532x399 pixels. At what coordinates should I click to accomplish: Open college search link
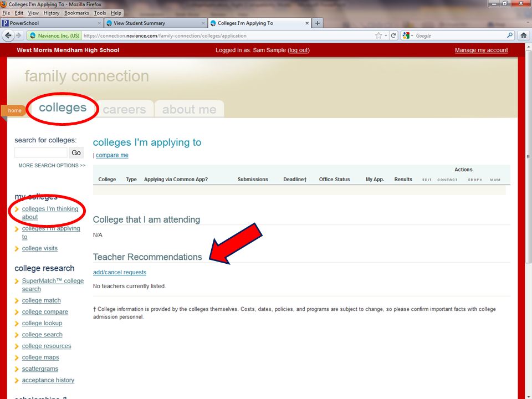click(42, 335)
